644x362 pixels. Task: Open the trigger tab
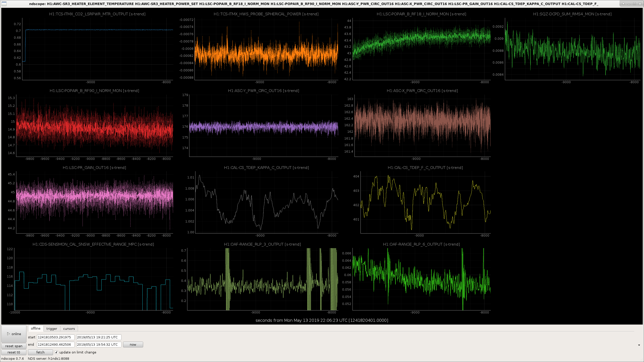click(x=52, y=329)
